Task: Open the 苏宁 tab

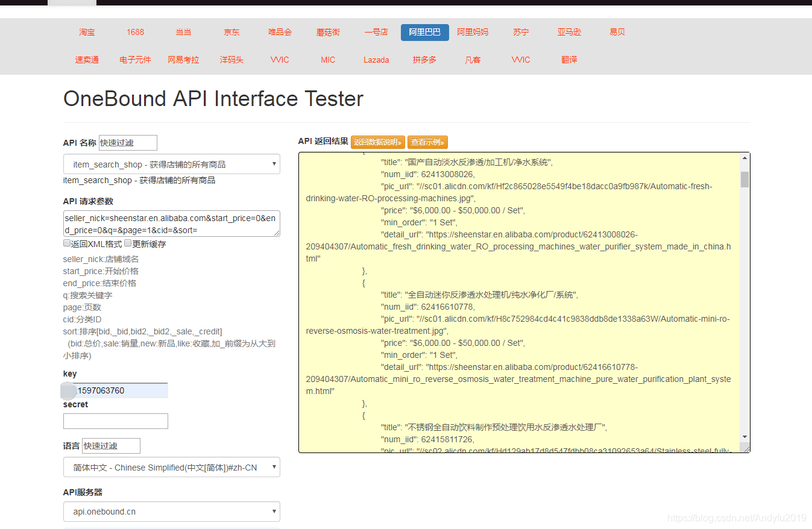Action: click(x=521, y=33)
